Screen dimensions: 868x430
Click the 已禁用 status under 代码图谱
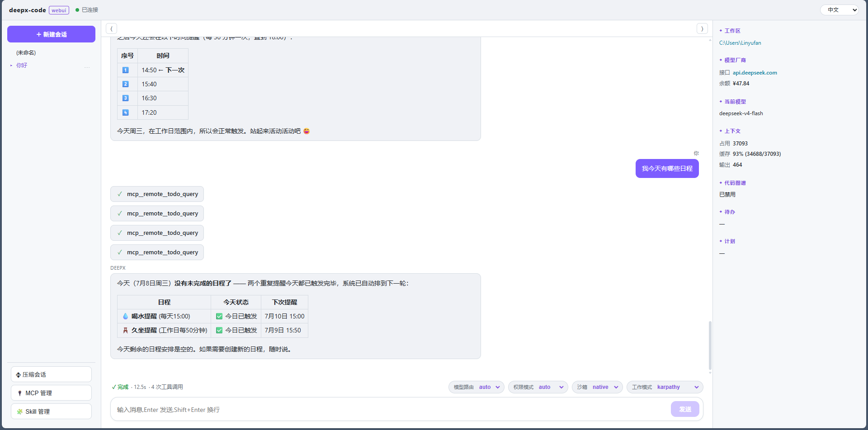tap(727, 195)
